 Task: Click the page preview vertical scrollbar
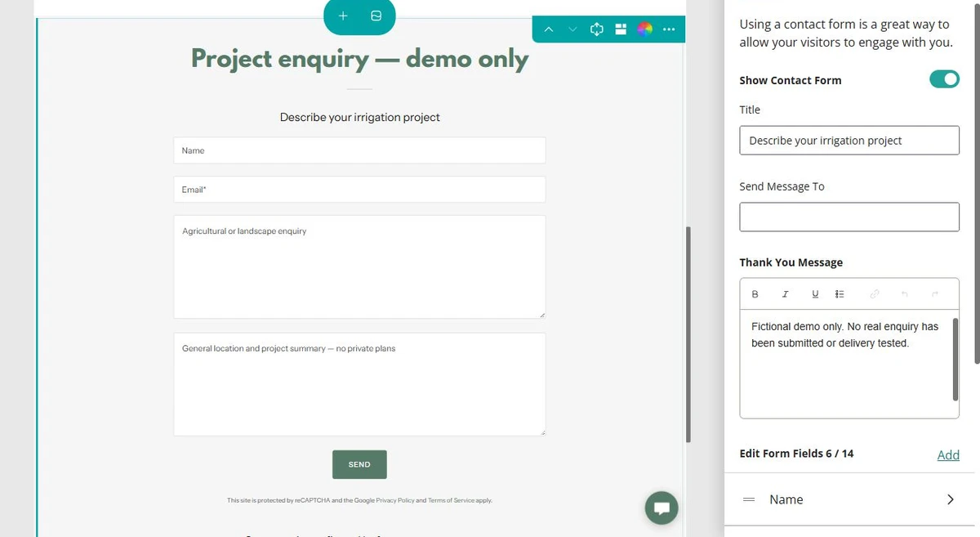[688, 335]
